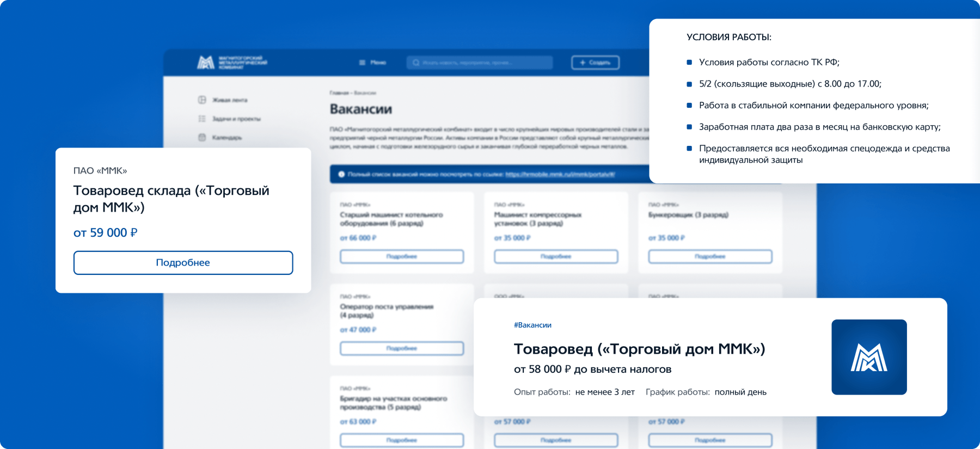Image resolution: width=980 pixels, height=449 pixels.
Task: Click Подробнее under Товаровед склада
Action: point(183,263)
